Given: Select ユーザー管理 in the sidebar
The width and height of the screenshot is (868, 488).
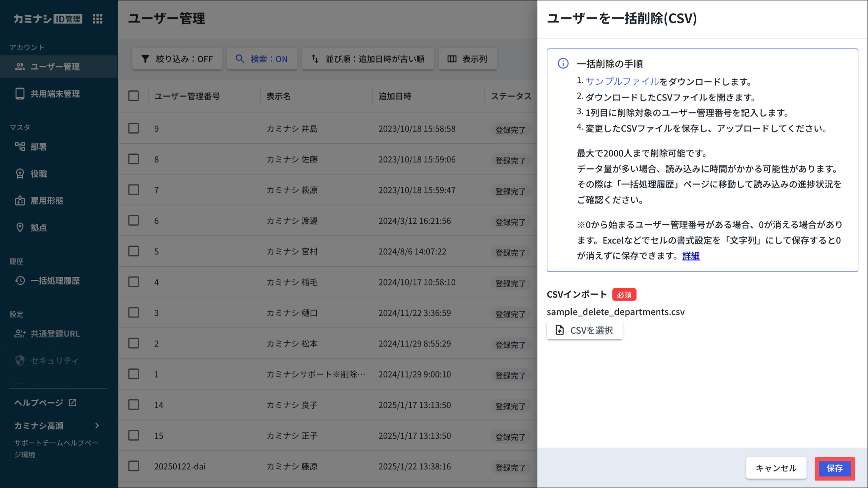Looking at the screenshot, I should coord(55,67).
